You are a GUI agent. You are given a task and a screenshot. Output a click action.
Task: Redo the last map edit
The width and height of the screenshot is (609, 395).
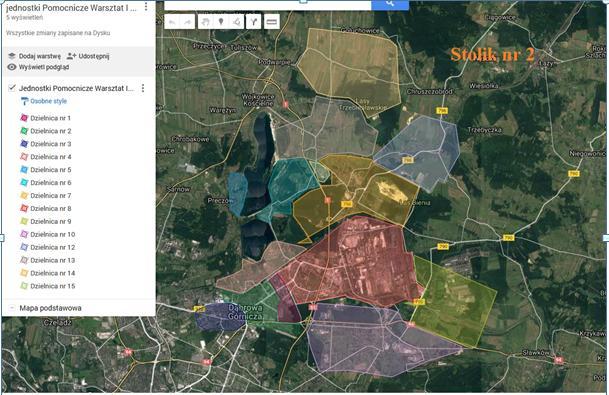point(188,22)
